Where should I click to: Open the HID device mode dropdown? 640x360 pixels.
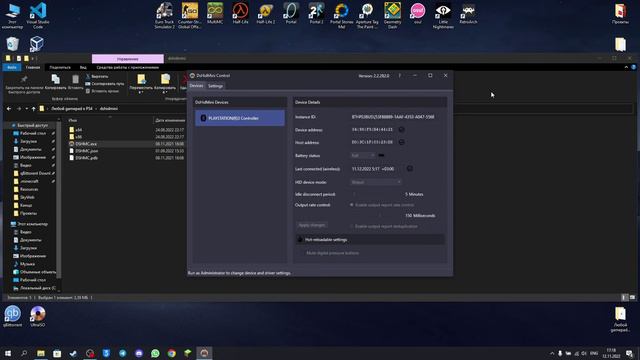tap(376, 182)
